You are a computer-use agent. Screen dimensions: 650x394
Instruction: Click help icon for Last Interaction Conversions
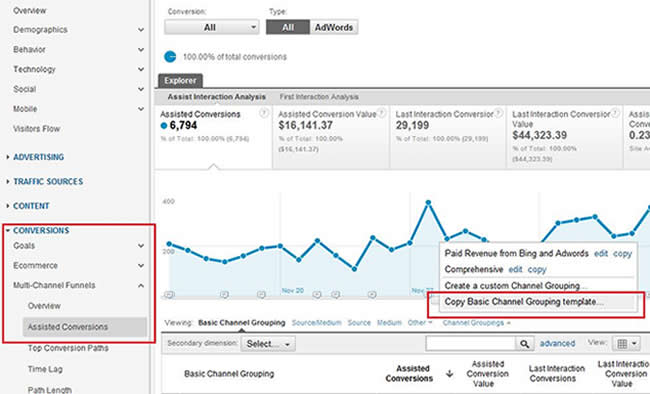[x=499, y=113]
